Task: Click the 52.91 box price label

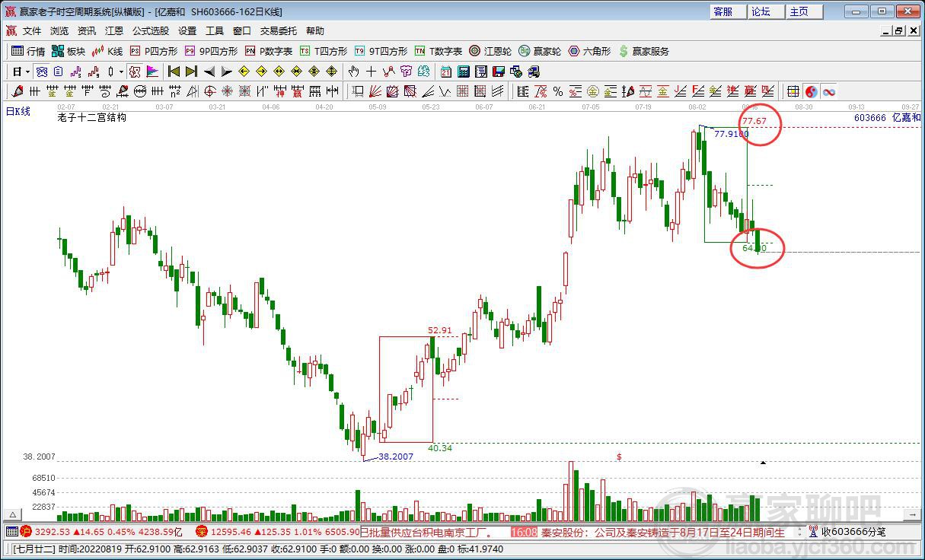Action: [440, 330]
